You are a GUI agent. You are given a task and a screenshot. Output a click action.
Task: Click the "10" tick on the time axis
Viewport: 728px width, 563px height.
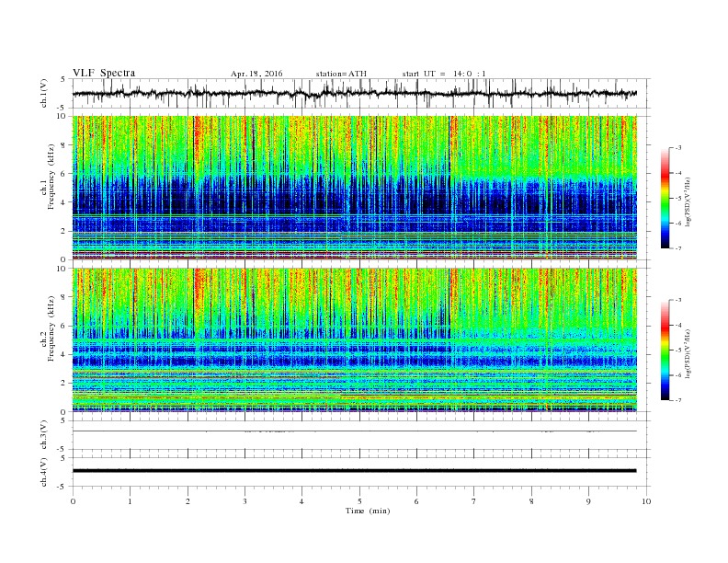point(646,501)
